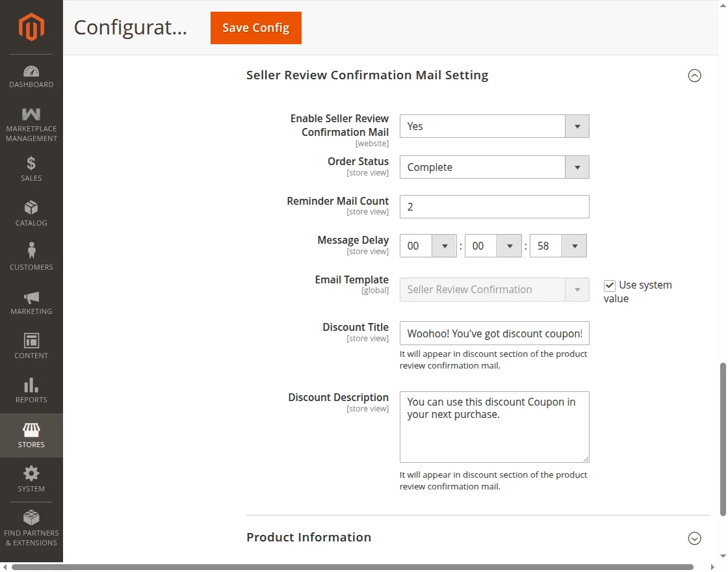Open Find Partners & Extensions menu
The image size is (728, 572).
coord(31,528)
